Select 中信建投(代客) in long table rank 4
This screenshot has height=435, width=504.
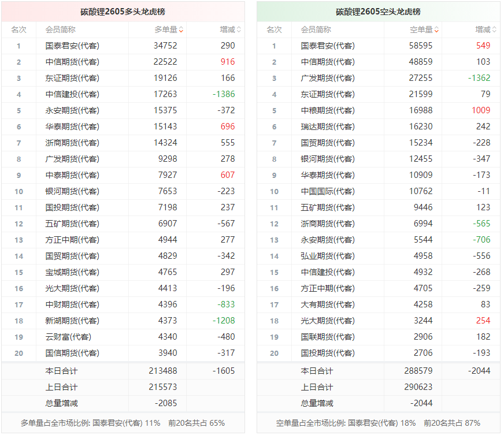72,95
